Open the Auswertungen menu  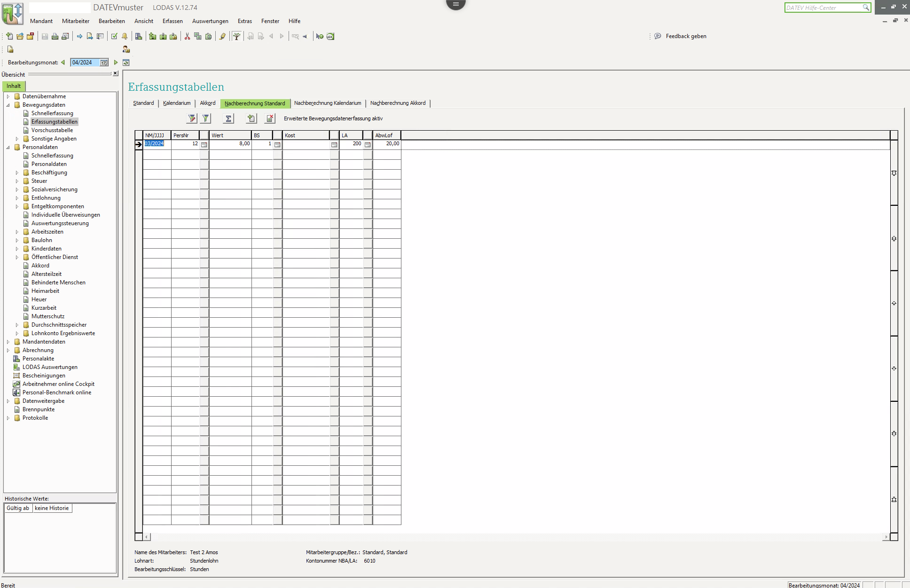pyautogui.click(x=210, y=21)
